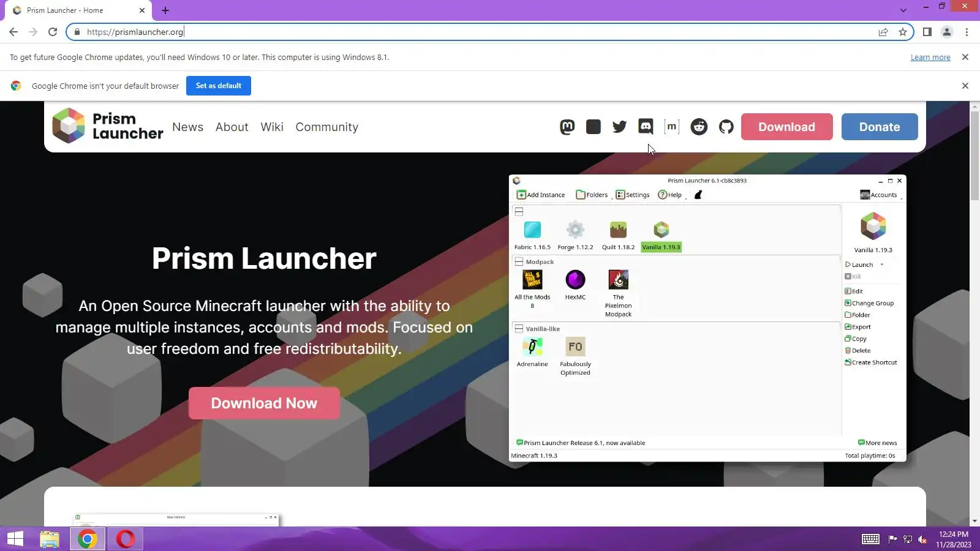Open the taskbar clock showing 12:24 PM

[x=954, y=539]
